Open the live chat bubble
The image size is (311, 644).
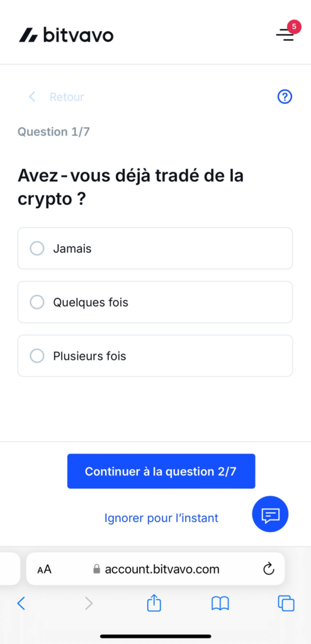pos(270,514)
